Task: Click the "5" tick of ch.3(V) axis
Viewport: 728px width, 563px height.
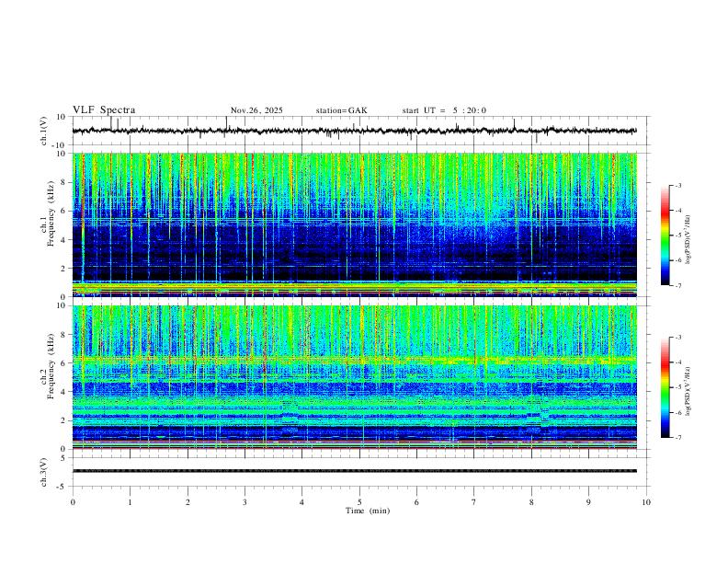Action: [63, 457]
